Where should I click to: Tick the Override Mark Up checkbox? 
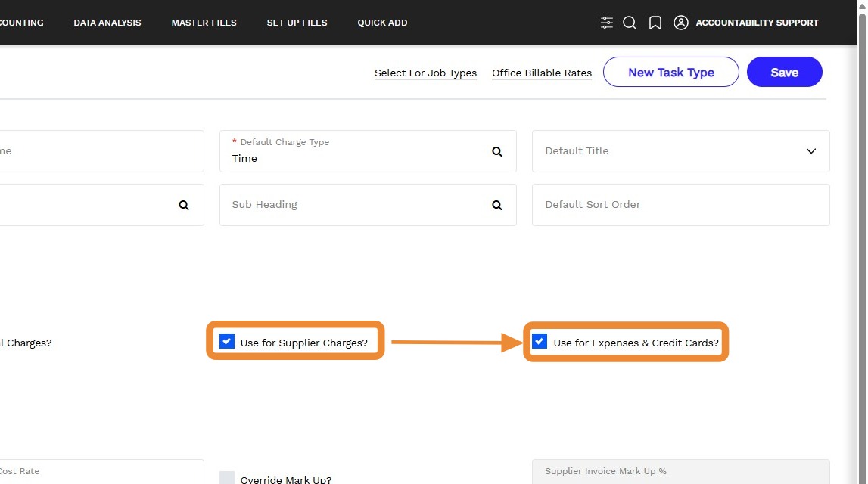[x=227, y=478]
